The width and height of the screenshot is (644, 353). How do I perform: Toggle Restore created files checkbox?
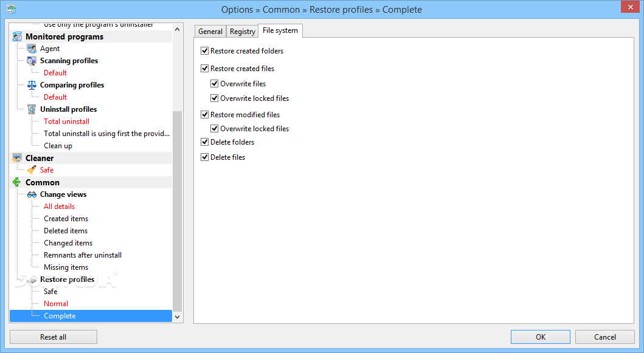(204, 69)
